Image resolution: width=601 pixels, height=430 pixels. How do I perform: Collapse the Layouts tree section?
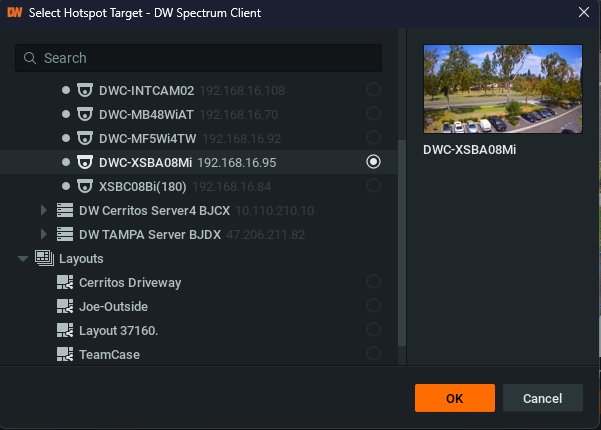click(23, 259)
